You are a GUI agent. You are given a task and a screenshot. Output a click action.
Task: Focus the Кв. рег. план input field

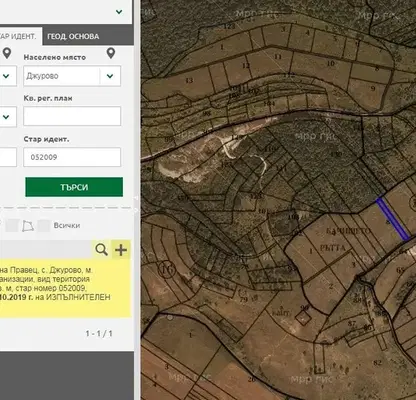72,116
